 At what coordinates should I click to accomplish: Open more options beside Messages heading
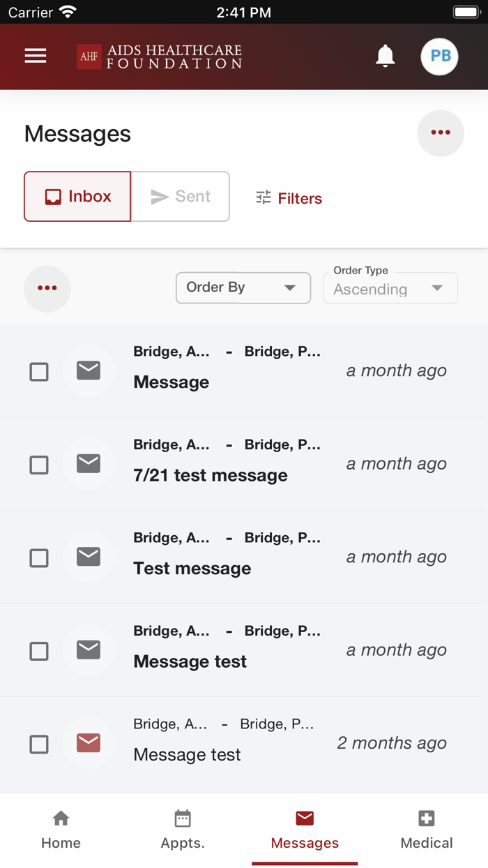pyautogui.click(x=440, y=133)
